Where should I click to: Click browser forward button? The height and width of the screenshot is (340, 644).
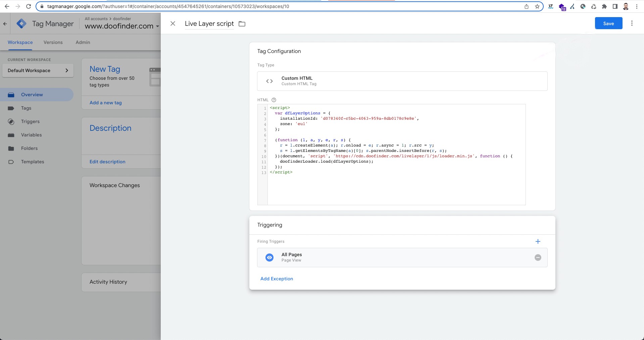[x=17, y=6]
